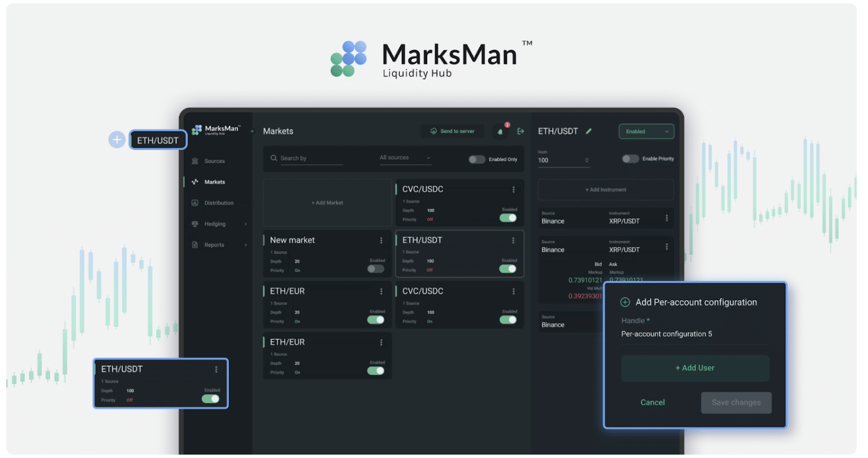Click the Reports document icon in sidebar

pyautogui.click(x=195, y=245)
